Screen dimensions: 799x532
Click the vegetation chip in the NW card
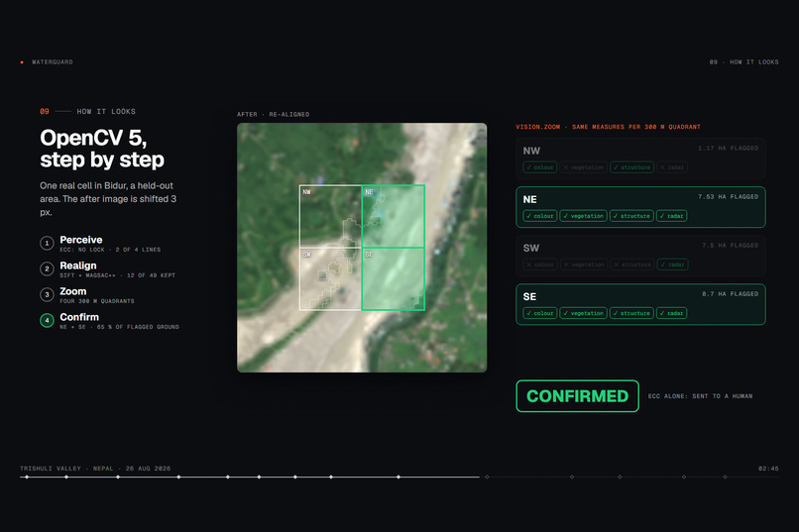click(x=583, y=167)
